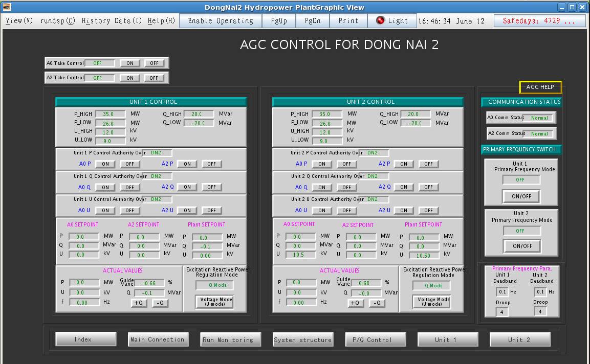Viewport: 590px width, 364px height.
Task: Open the AGC HELP button
Action: [540, 87]
